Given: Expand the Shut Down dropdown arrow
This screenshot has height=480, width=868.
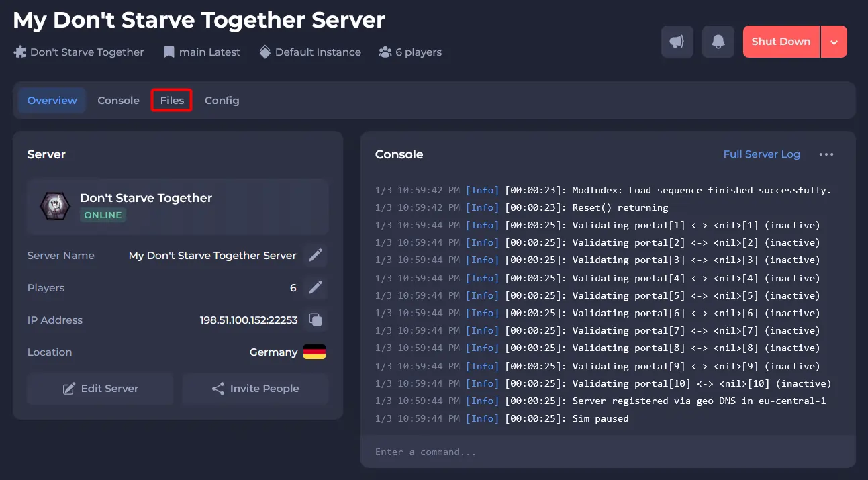Looking at the screenshot, I should coord(834,42).
